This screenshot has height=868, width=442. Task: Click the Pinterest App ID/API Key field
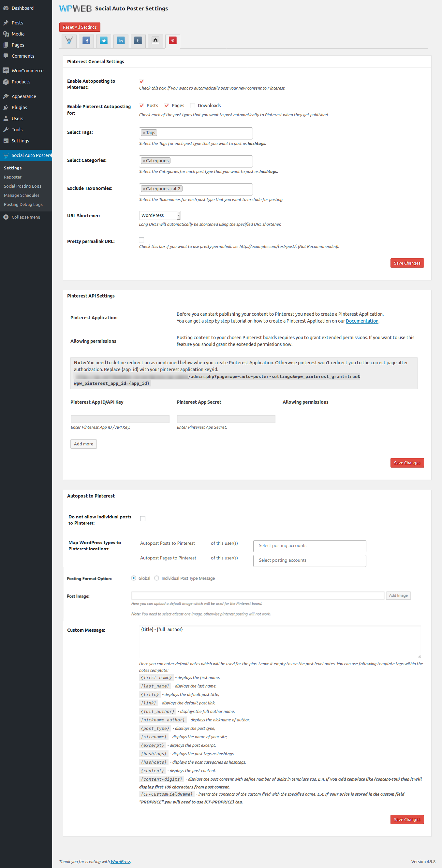[x=120, y=419]
